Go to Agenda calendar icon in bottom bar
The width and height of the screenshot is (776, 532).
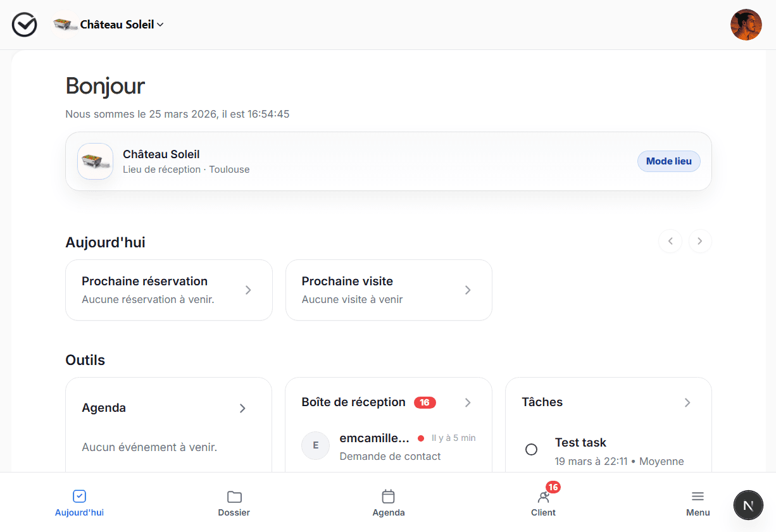point(389,497)
